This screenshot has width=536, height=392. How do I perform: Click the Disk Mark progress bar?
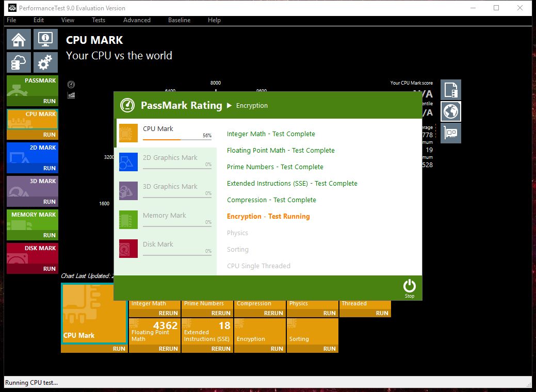point(177,255)
